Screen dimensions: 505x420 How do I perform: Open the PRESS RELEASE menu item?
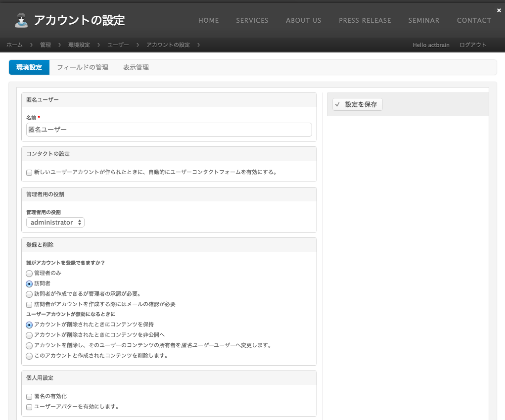(x=365, y=20)
